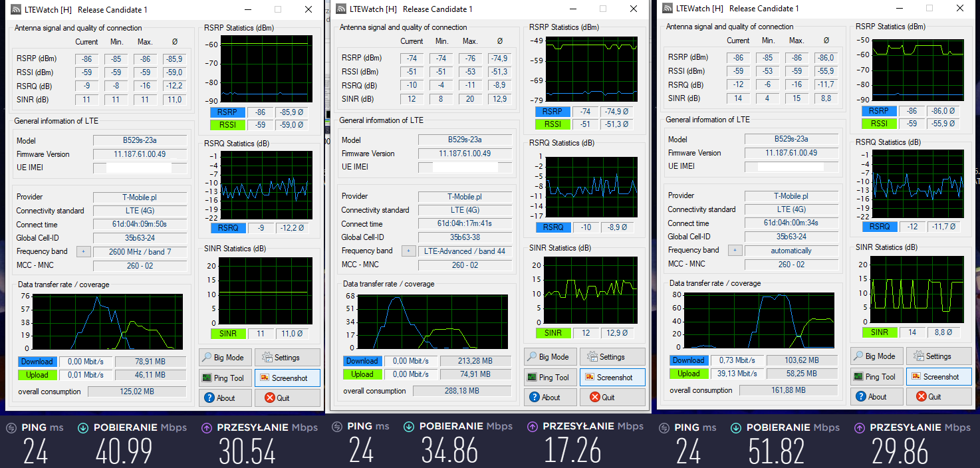Screen dimensions: 980x468
Task: Open Settings in the left LTEWatch window
Action: (287, 358)
